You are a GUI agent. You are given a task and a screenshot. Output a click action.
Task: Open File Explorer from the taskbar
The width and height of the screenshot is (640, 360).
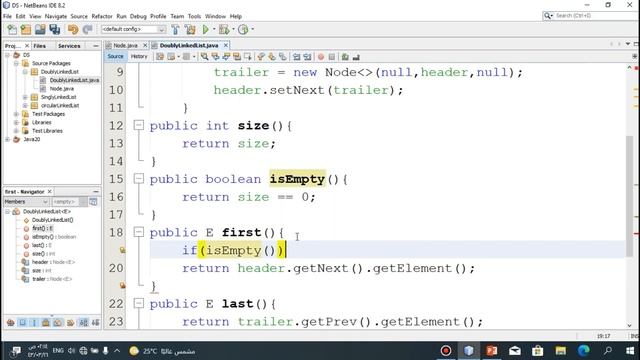[560, 351]
